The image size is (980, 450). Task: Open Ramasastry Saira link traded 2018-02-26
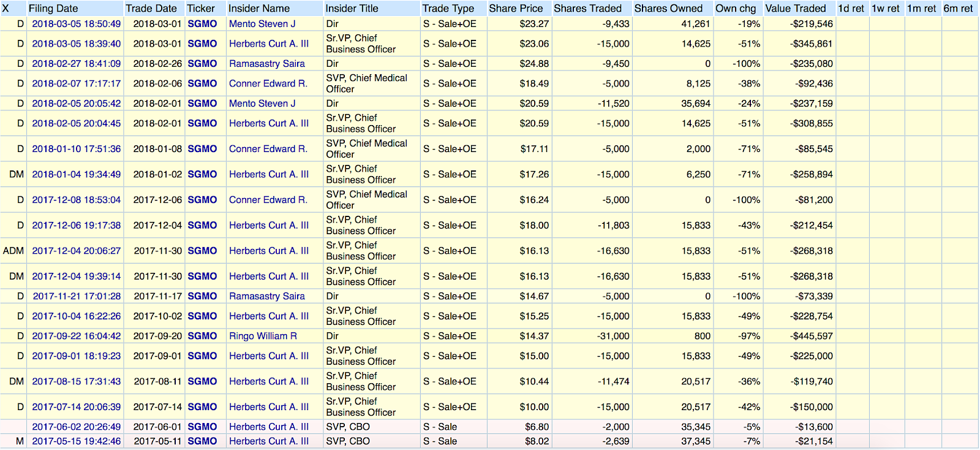tap(267, 64)
